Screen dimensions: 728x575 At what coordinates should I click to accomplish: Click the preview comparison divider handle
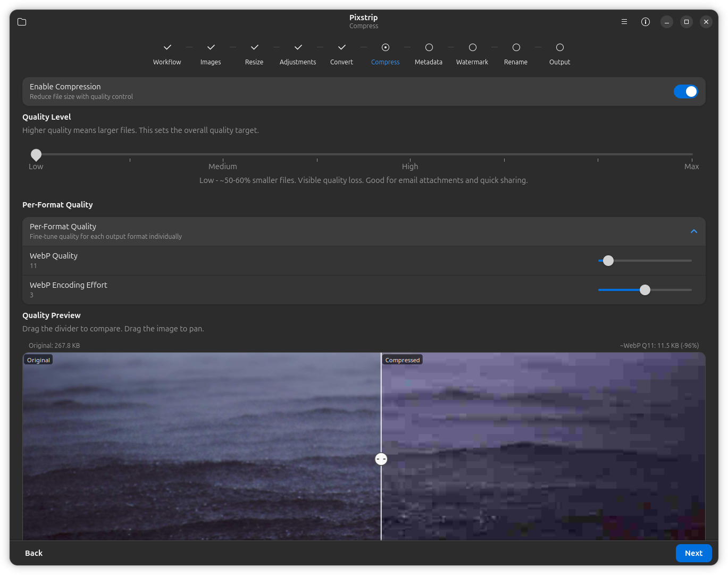[381, 459]
